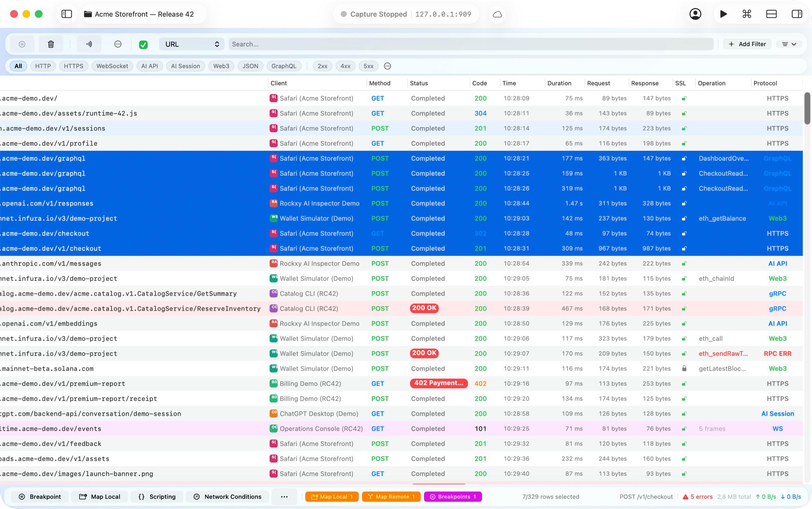Toggle the 5xx status filter

(368, 66)
